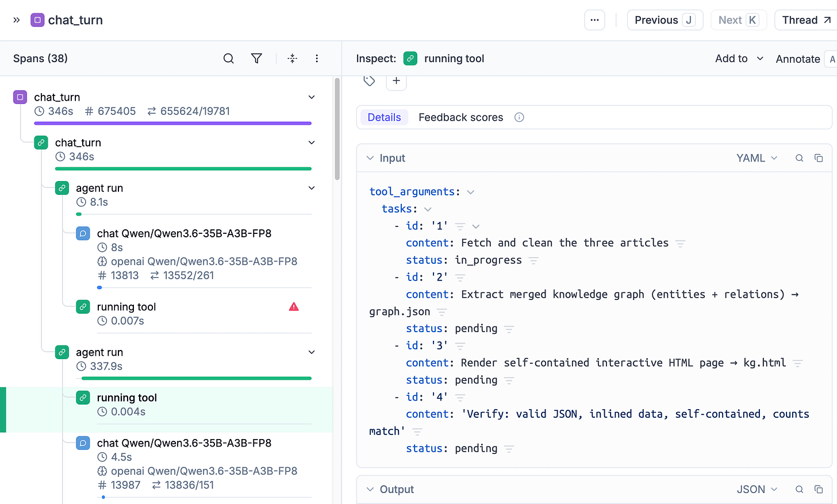
Task: Fold the tasks key
Action: click(x=428, y=209)
